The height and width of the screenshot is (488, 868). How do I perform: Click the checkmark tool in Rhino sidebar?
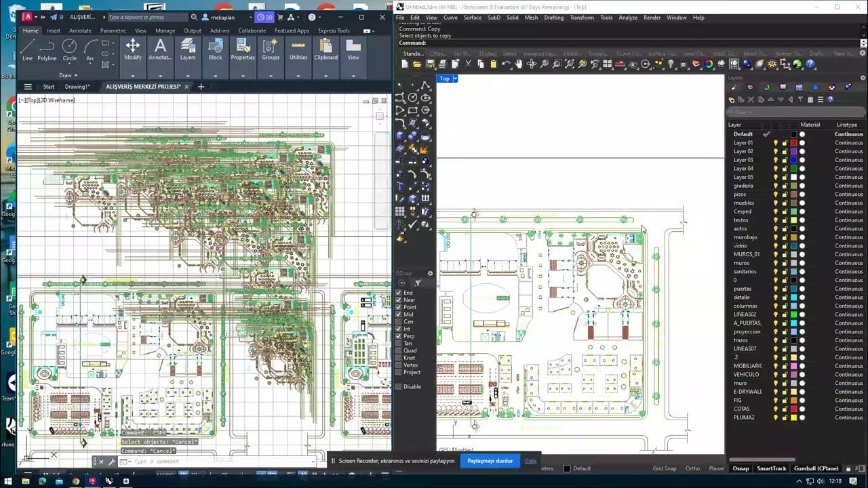[412, 224]
